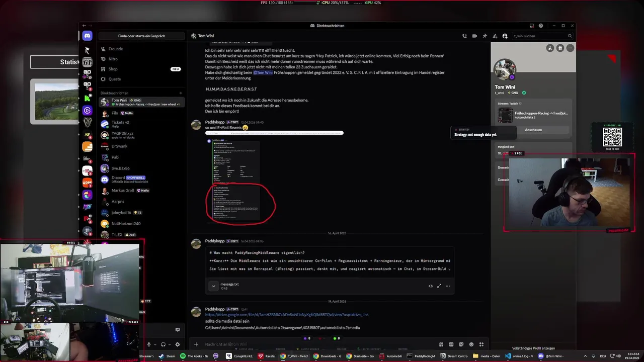Click Paddykopp username on 16.04 message

[215, 241]
